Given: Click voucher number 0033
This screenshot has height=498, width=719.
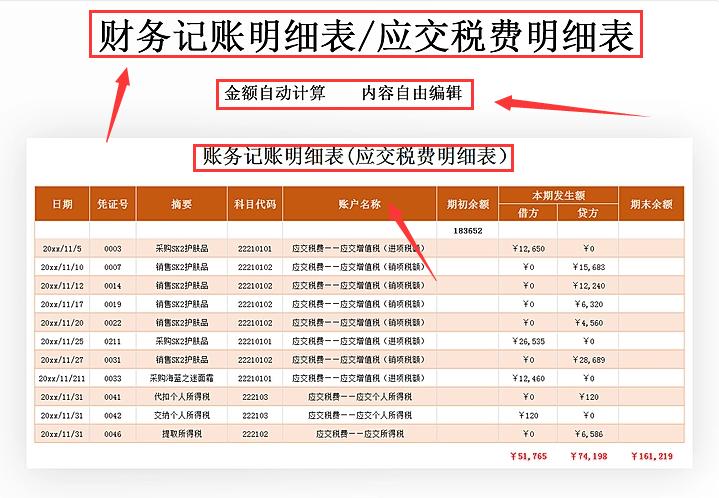Looking at the screenshot, I should point(112,378).
